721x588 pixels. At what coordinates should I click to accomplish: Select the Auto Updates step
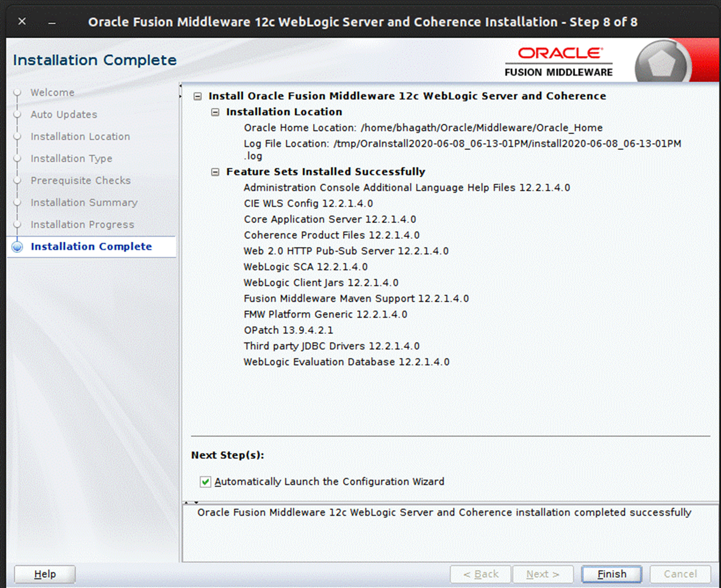pyautogui.click(x=64, y=114)
